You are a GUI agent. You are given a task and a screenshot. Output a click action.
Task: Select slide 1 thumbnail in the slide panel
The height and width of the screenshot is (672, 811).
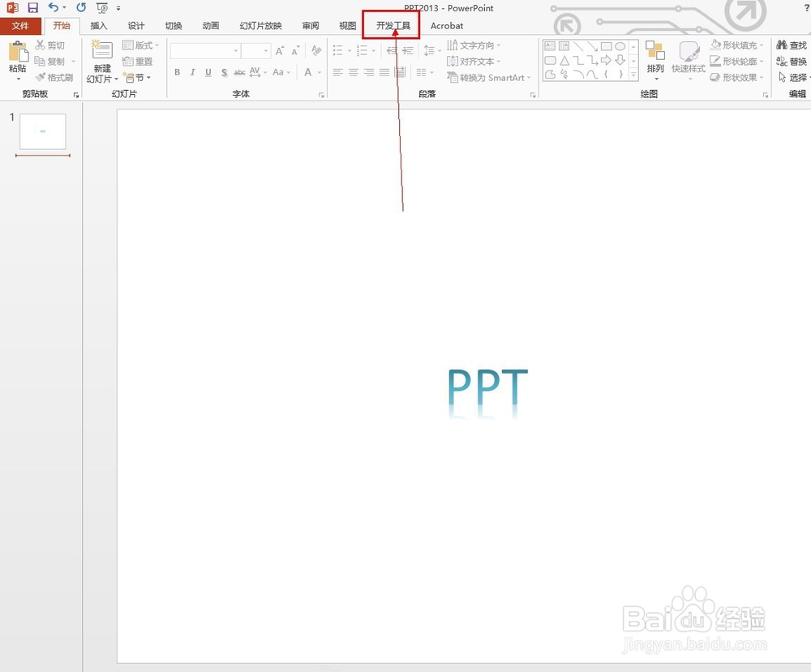coord(42,130)
